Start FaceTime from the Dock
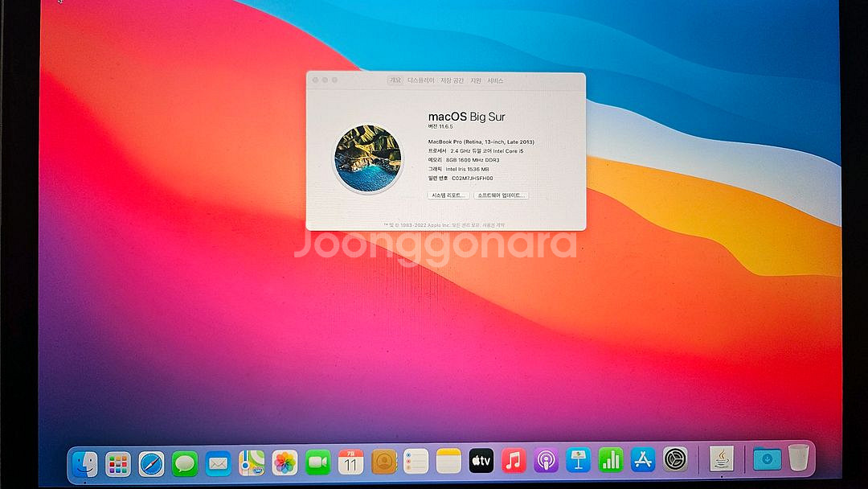Image resolution: width=868 pixels, height=489 pixels. click(x=317, y=462)
